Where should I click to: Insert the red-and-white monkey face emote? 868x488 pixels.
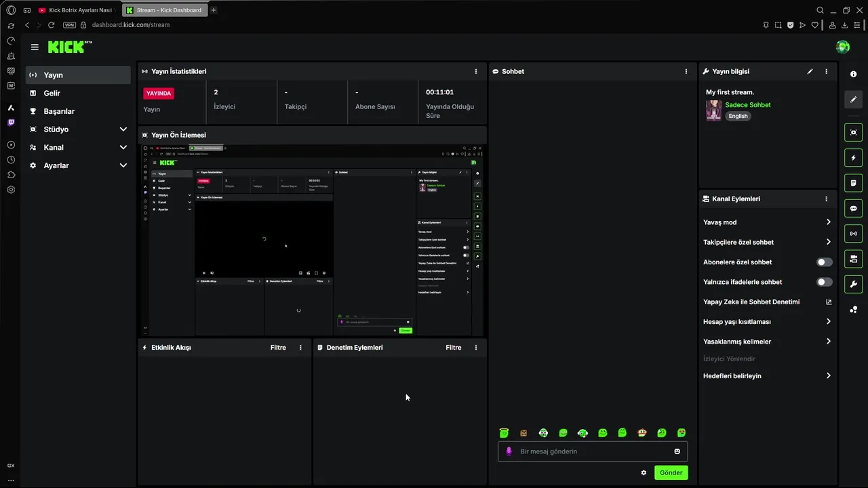(x=642, y=432)
